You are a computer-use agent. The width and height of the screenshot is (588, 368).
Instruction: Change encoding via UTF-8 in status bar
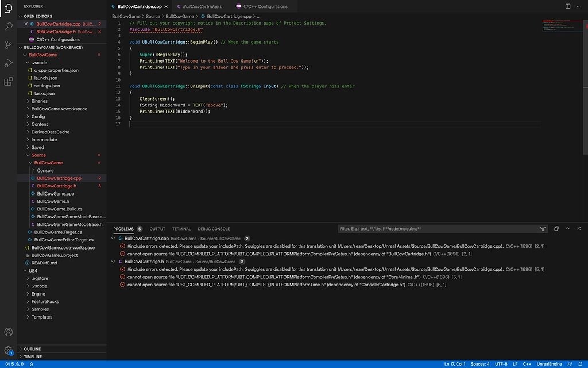click(502, 363)
